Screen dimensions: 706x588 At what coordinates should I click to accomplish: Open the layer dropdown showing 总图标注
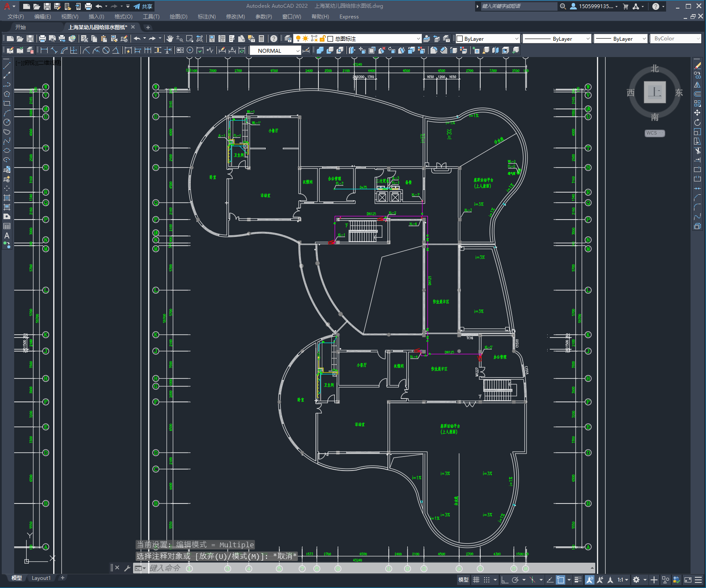coord(358,39)
